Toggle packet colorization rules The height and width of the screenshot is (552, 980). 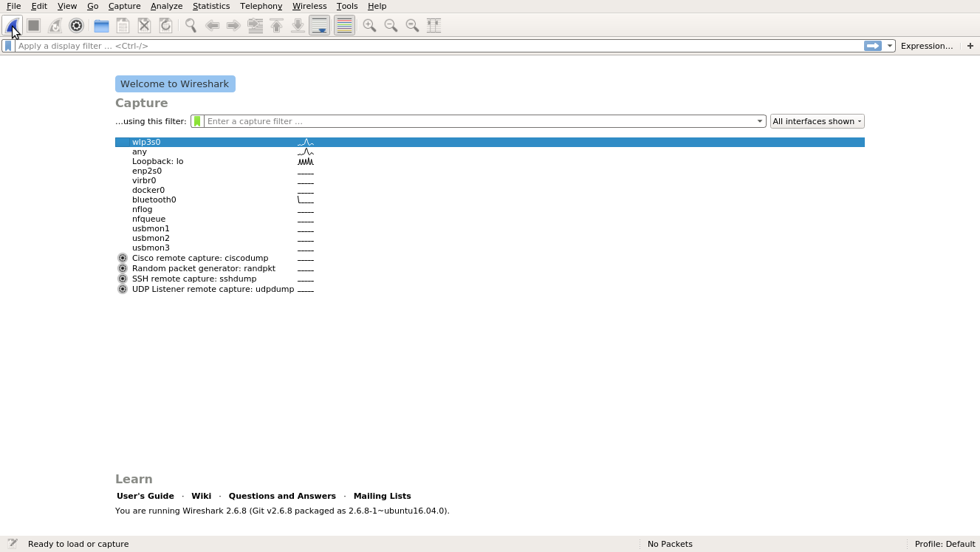344,25
